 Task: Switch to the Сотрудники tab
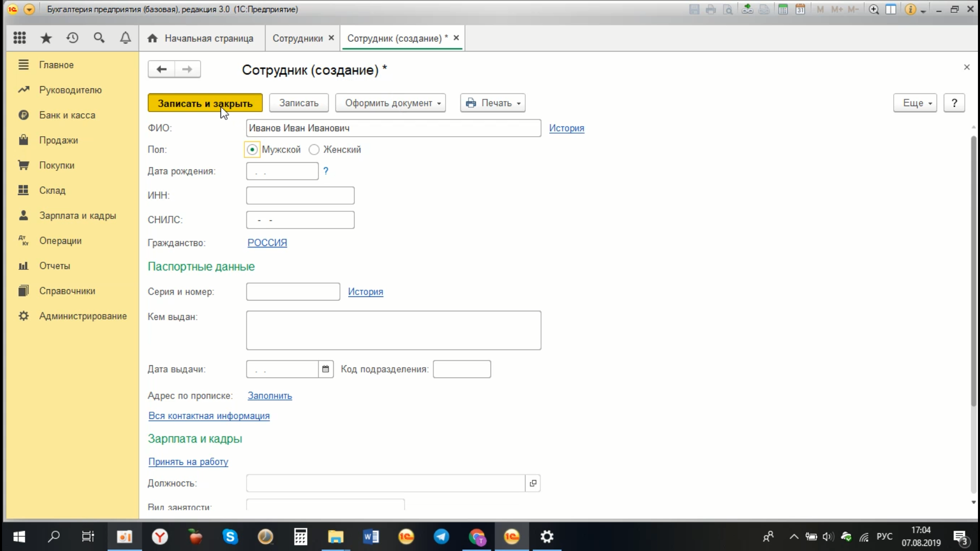tap(297, 38)
